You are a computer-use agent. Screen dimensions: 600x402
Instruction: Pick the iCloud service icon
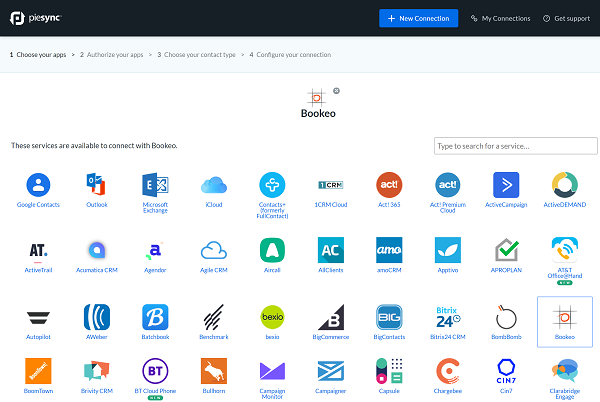point(214,185)
